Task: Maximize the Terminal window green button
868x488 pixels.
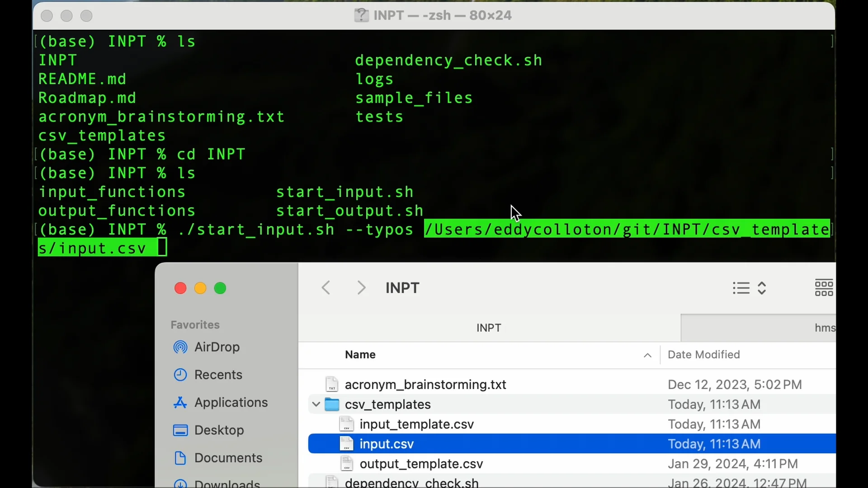Action: 86,15
